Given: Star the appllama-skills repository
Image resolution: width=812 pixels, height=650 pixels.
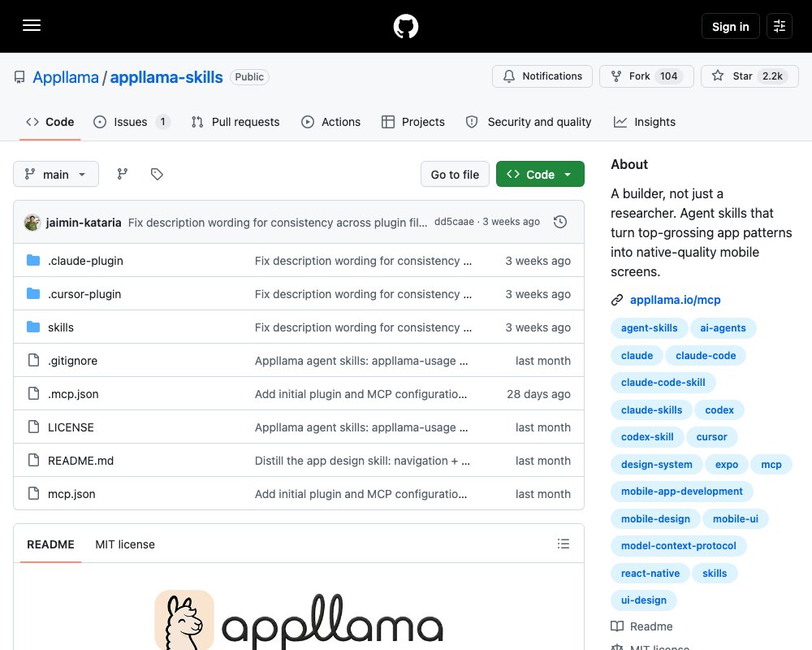Looking at the screenshot, I should (749, 76).
